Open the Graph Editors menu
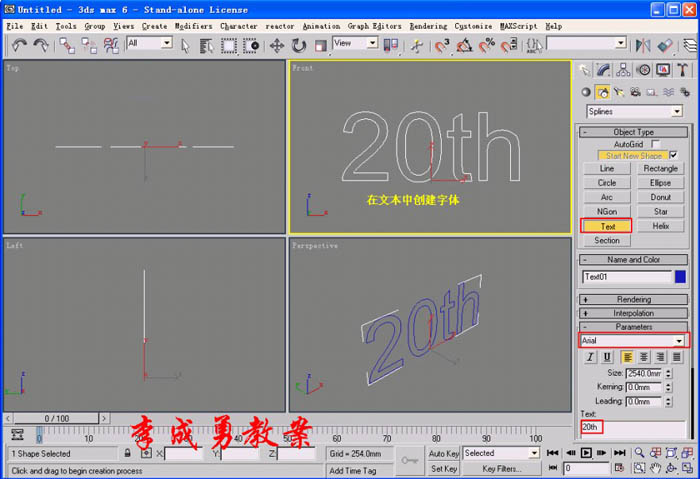Screen dimensions: 700x479 tap(374, 26)
